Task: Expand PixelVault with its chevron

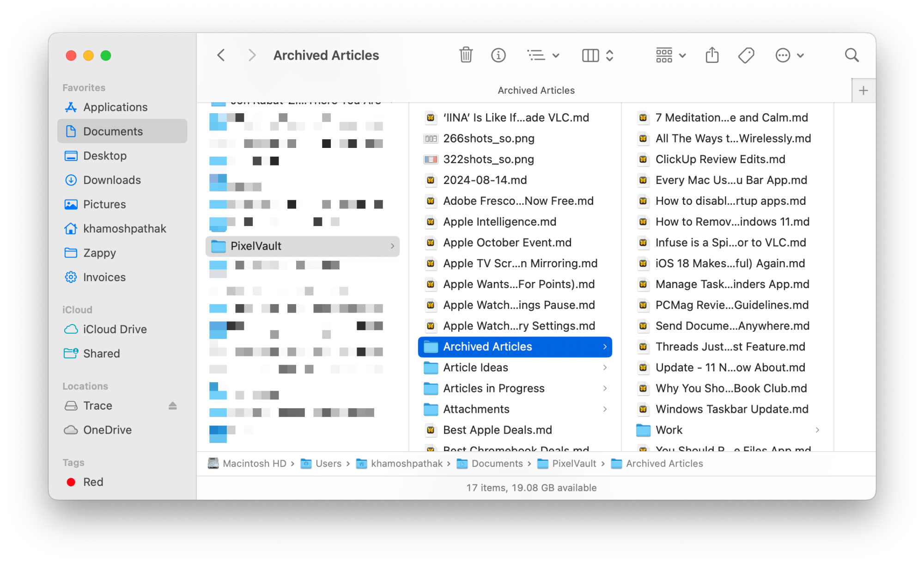Action: pyautogui.click(x=392, y=246)
